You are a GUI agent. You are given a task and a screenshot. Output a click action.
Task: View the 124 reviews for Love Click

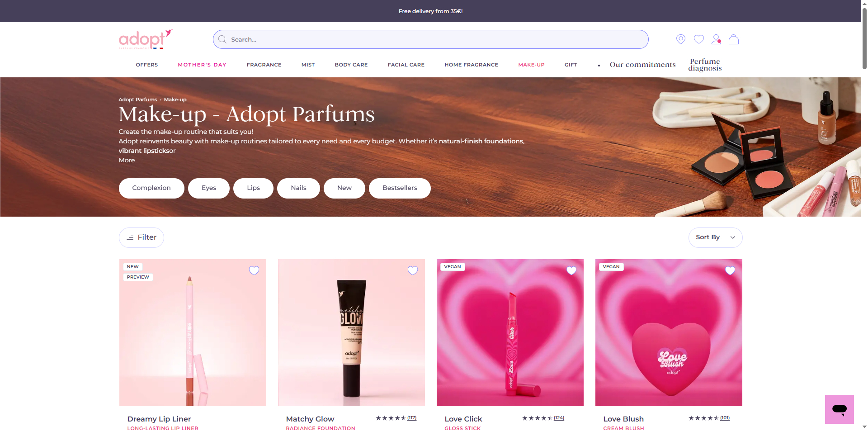pyautogui.click(x=559, y=418)
